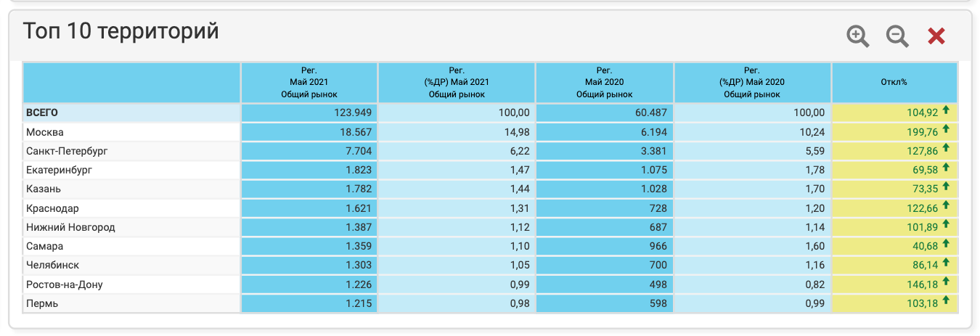
Task: Click the zoom out magnifier icon
Action: (x=897, y=36)
